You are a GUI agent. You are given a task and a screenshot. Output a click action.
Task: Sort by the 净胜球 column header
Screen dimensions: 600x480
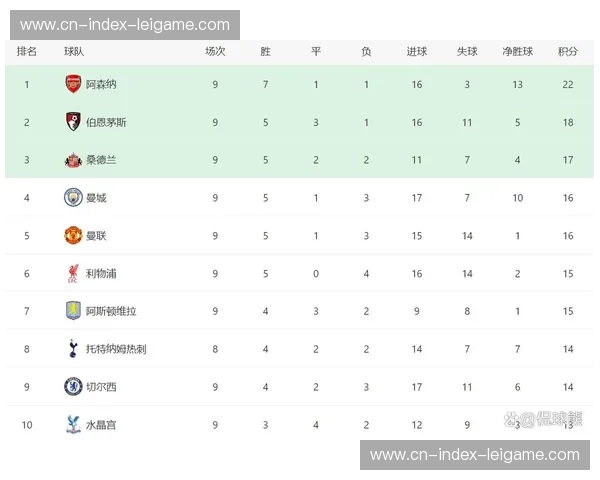pyautogui.click(x=517, y=51)
